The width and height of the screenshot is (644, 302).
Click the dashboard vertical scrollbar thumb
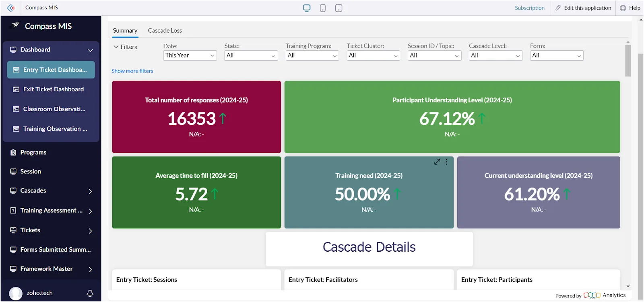tap(628, 60)
